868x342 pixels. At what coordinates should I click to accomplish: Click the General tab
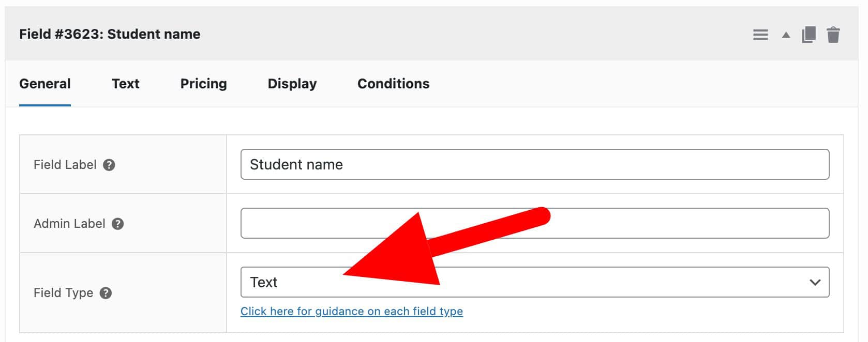44,83
